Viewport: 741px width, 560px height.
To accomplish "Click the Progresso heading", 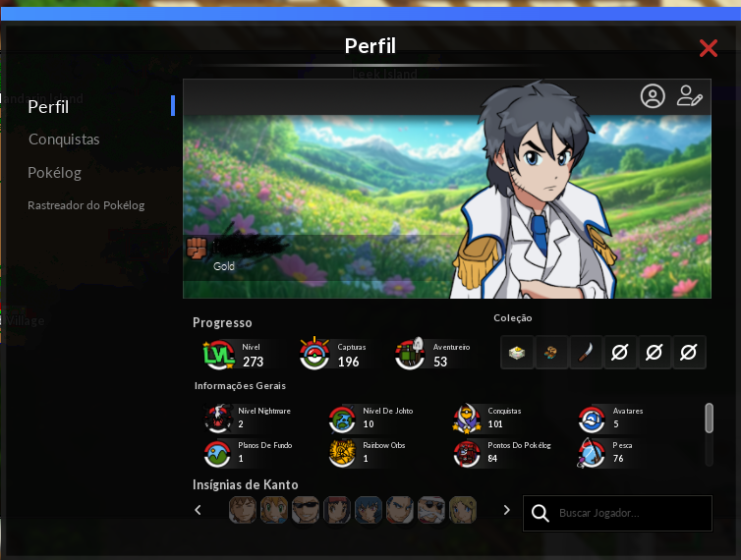I will pos(222,323).
